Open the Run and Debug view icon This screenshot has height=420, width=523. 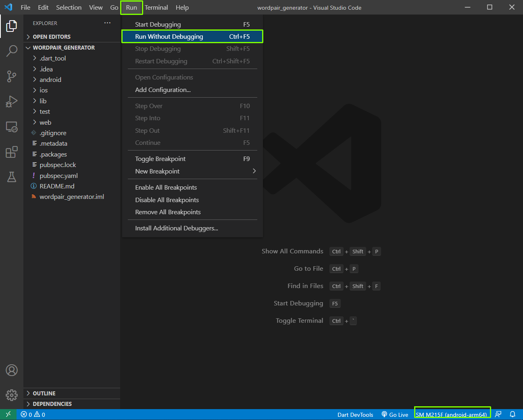click(12, 101)
